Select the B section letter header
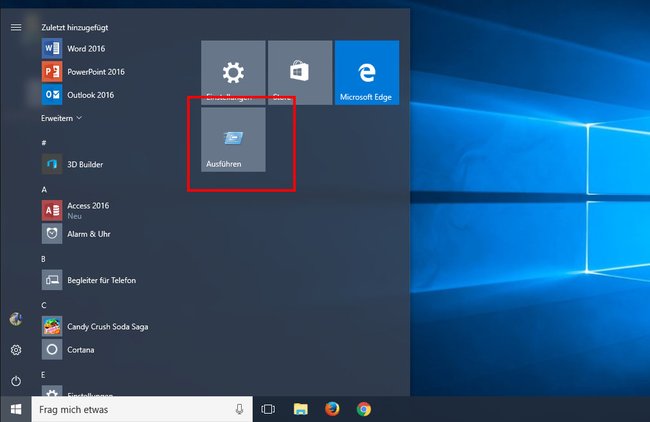Viewport: 650px width, 422px height. (43, 259)
